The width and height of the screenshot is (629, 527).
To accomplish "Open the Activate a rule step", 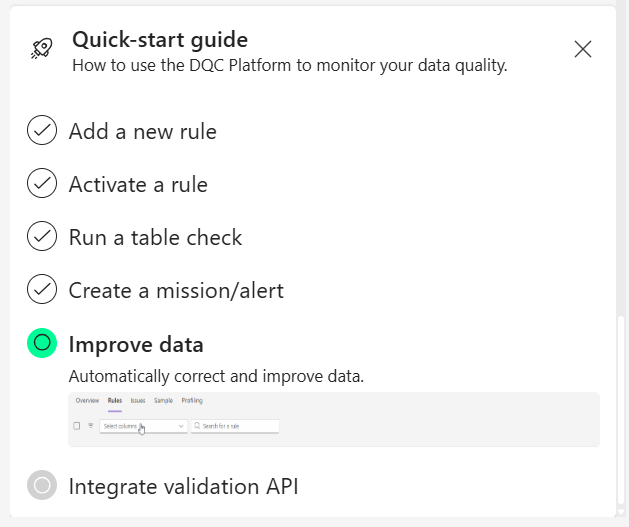I will [138, 184].
